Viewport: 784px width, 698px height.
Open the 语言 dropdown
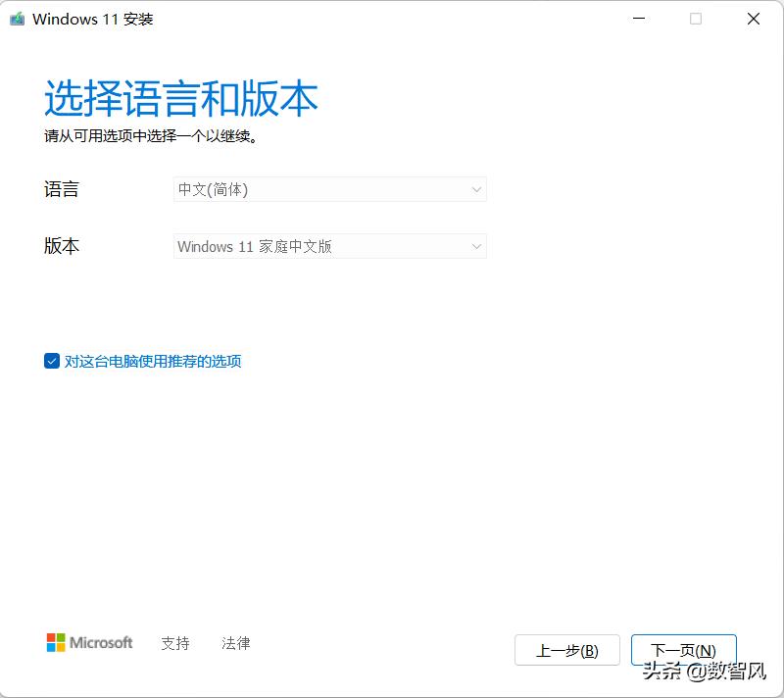click(x=329, y=189)
